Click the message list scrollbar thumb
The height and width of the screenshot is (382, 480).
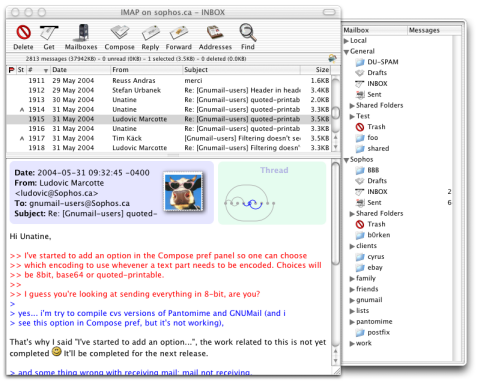click(336, 112)
